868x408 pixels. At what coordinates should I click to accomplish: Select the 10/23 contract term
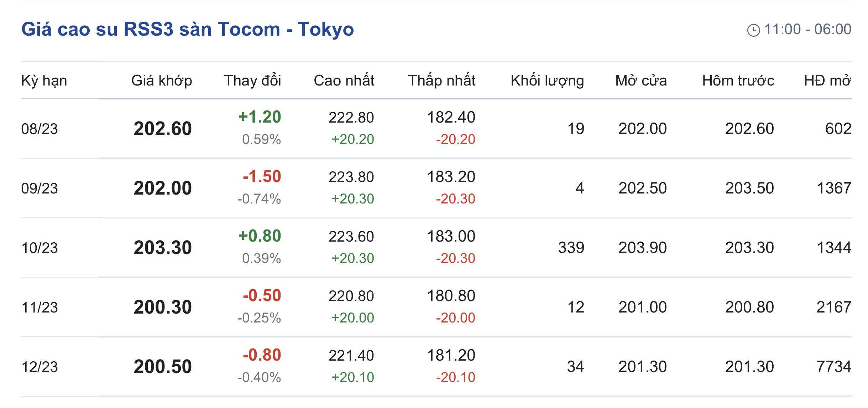(x=40, y=248)
